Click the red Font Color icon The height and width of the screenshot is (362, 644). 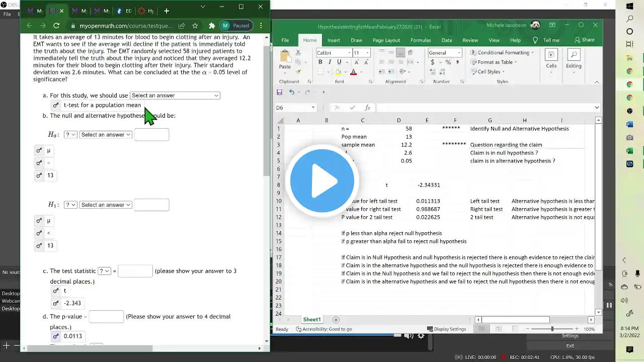[353, 72]
